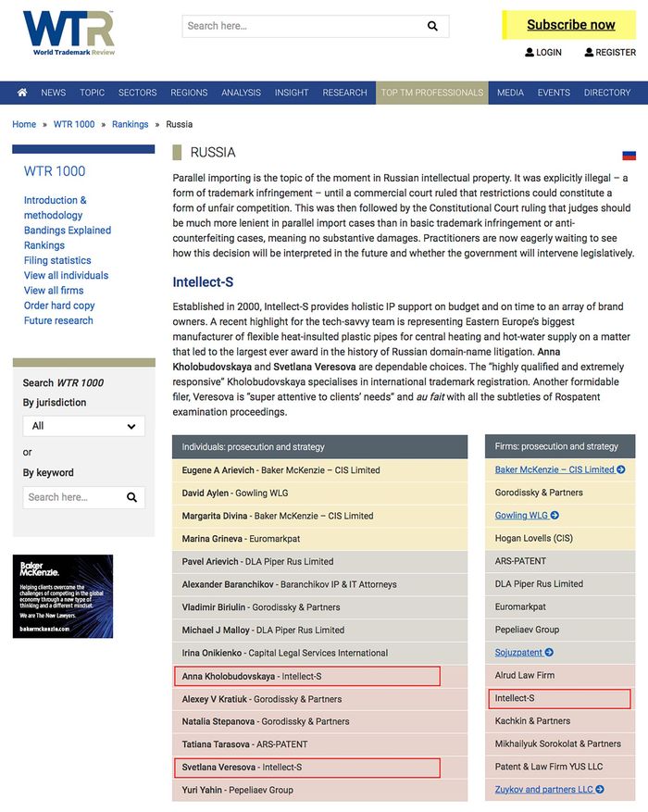Screen dimensions: 648x812
Task: Open the Rankings sidebar link
Action: pyautogui.click(x=44, y=245)
